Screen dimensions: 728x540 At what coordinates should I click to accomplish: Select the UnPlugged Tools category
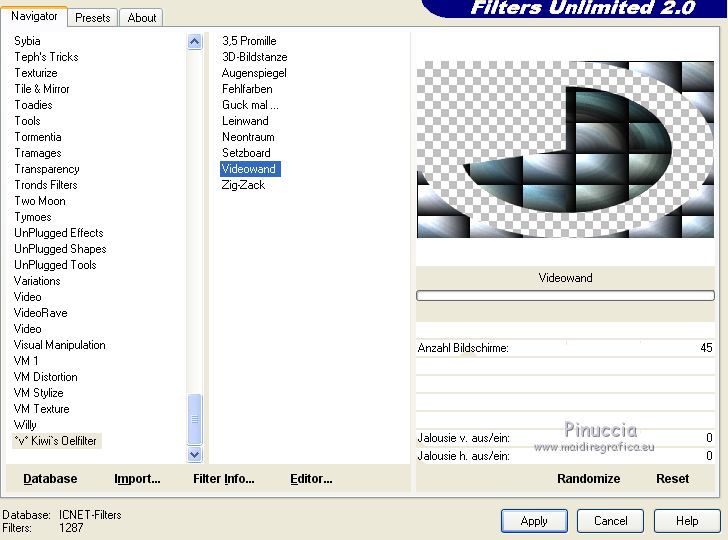point(55,265)
